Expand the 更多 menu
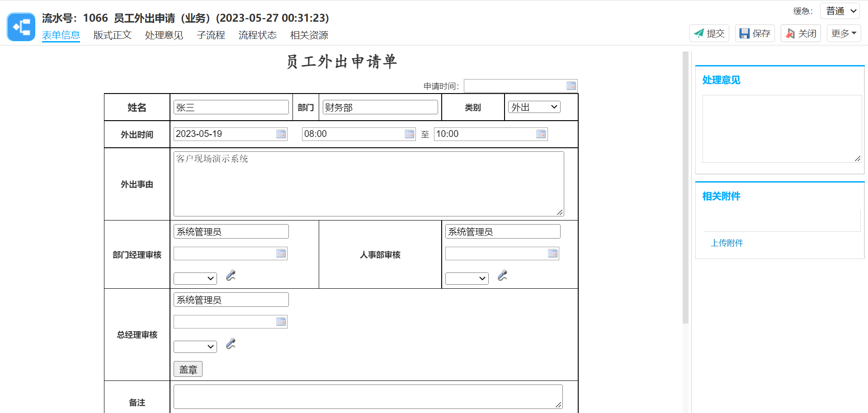This screenshot has width=868, height=413. pyautogui.click(x=844, y=33)
